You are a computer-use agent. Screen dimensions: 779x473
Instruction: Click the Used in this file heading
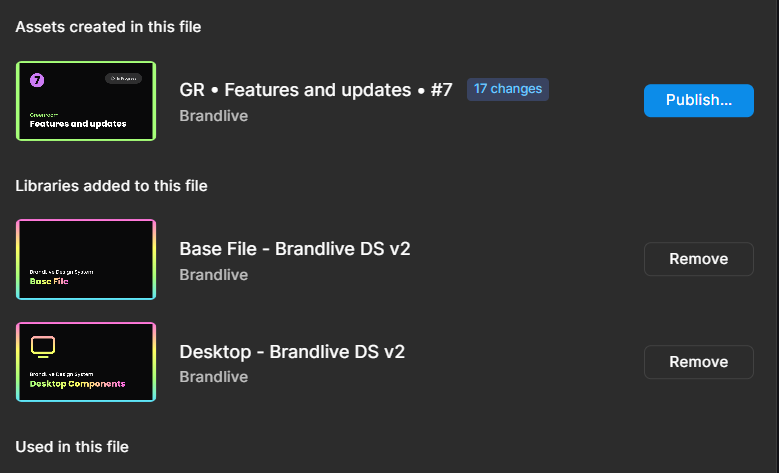[x=72, y=447]
